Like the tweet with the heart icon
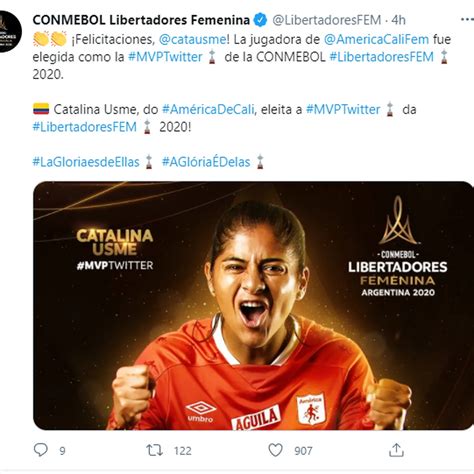 pyautogui.click(x=276, y=450)
